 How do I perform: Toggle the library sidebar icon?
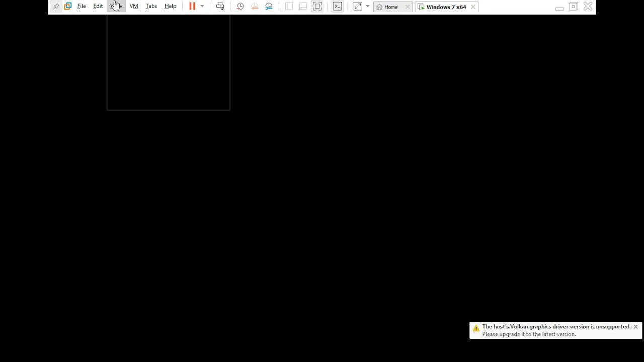pyautogui.click(x=289, y=7)
